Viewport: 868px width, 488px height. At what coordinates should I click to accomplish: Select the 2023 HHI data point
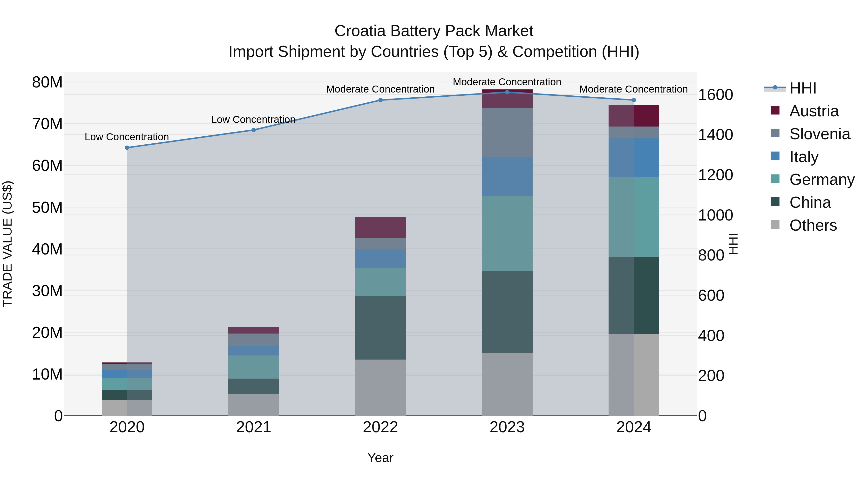[x=507, y=92]
